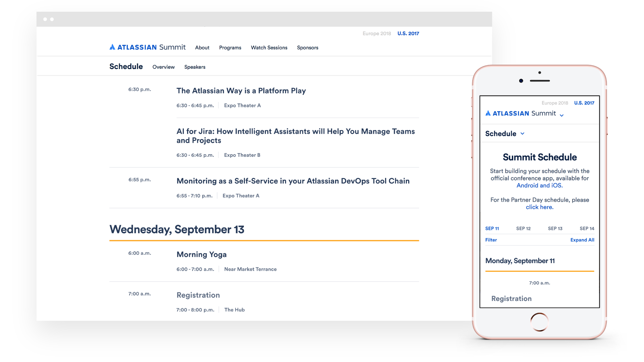This screenshot has height=362, width=644.
Task: Switch to the Overview tab
Action: [x=163, y=67]
